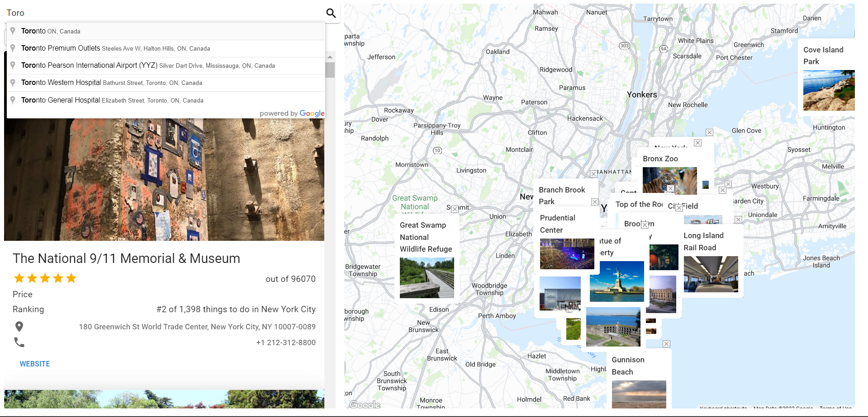This screenshot has width=868, height=417.
Task: Click the phone number +1 212-312-8800
Action: coord(286,342)
